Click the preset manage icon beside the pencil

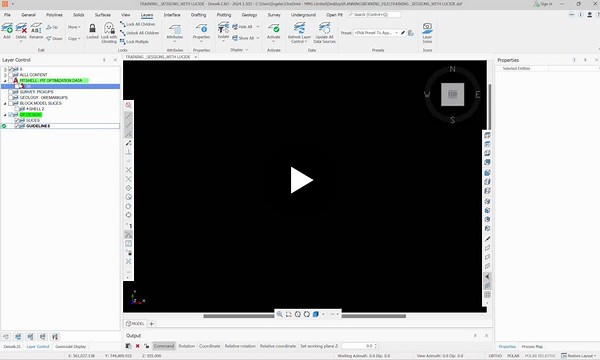411,33
